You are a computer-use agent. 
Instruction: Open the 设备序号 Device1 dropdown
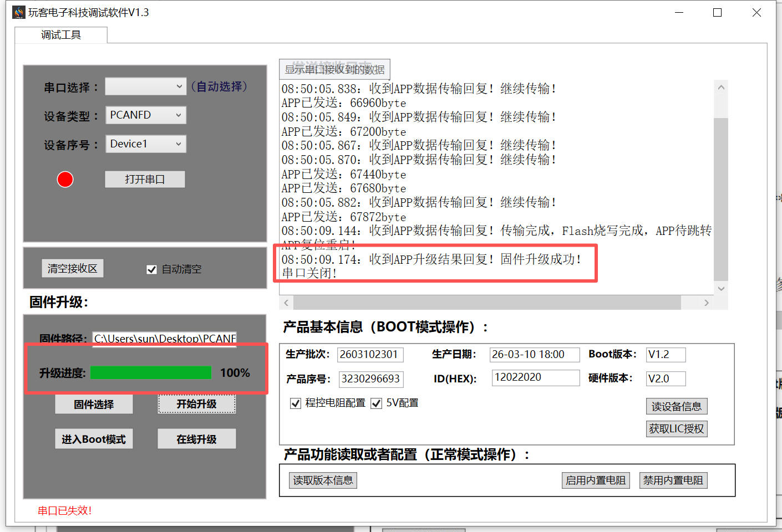pos(145,144)
